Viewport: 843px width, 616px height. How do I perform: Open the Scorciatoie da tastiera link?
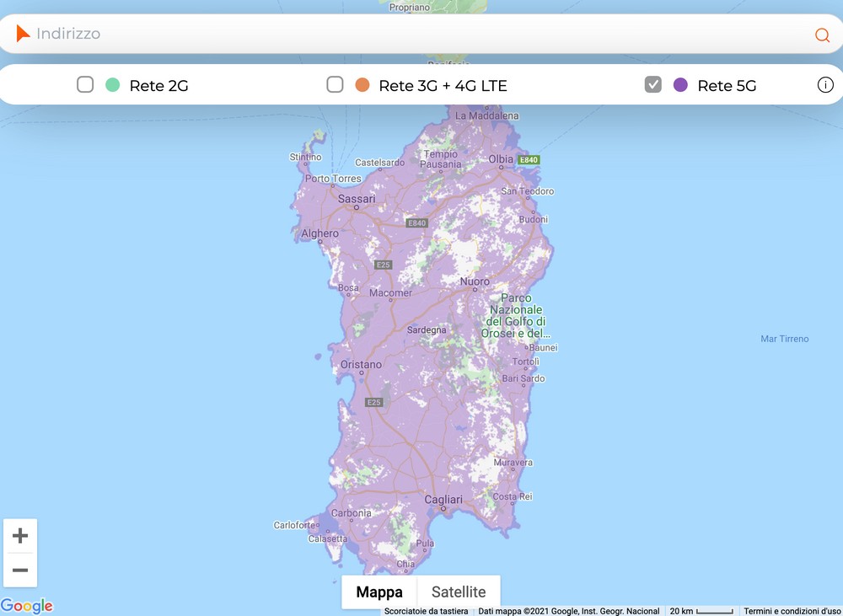pos(426,611)
